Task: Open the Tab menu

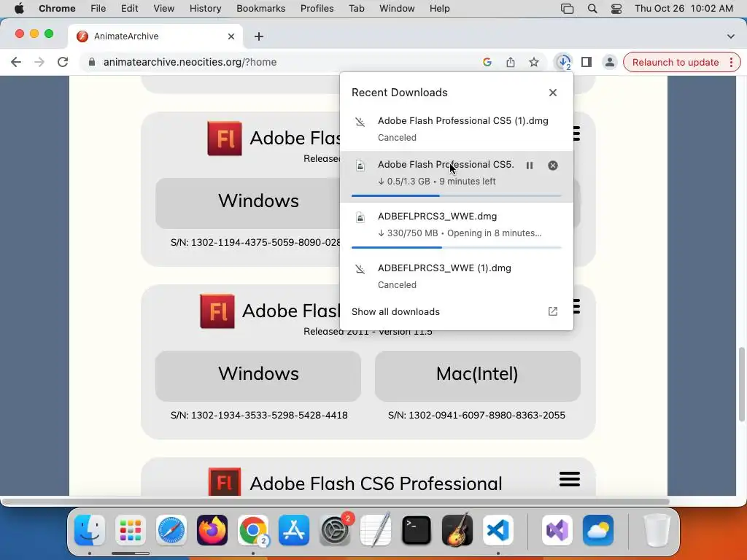Action: click(x=356, y=8)
